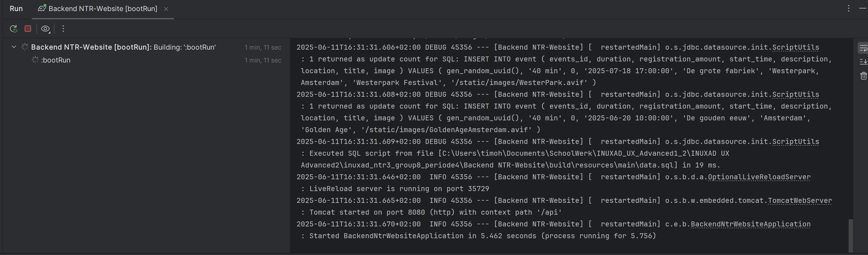
Task: Toggle soft-wrap for console output
Action: point(863,48)
